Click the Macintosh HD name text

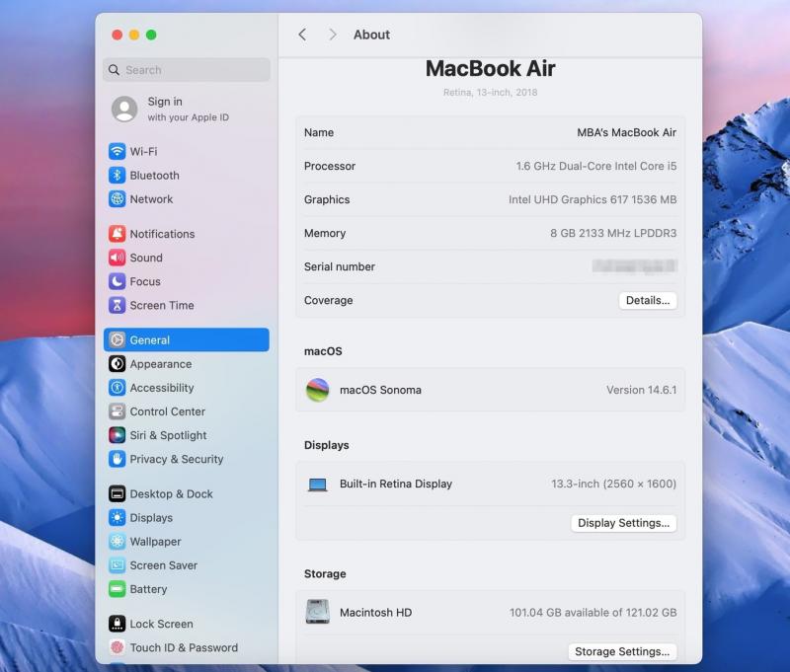tap(376, 613)
